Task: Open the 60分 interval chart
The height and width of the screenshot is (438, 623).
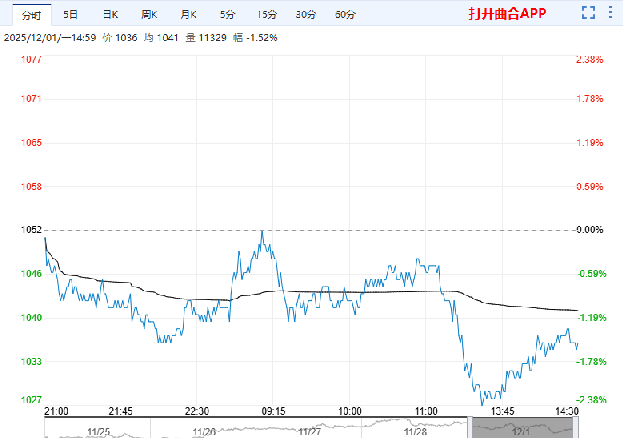Action: (x=345, y=15)
